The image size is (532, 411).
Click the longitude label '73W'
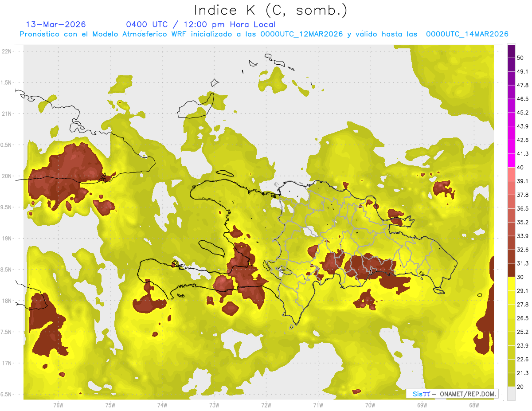click(214, 405)
